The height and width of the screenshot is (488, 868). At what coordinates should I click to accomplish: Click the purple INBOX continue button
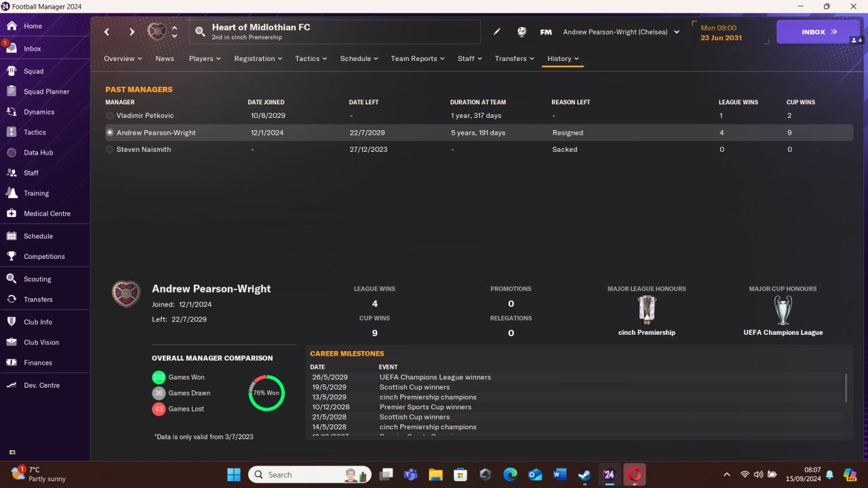click(x=818, y=32)
